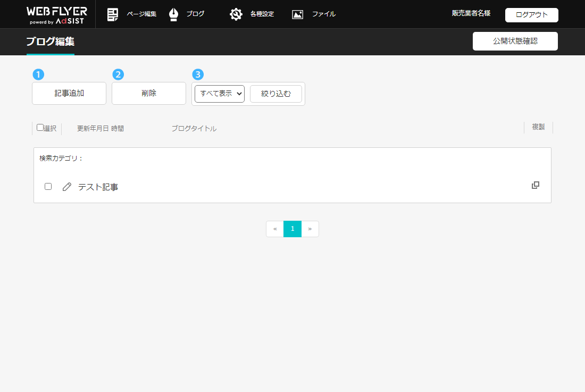Click the pencil edit icon for テスト記事
The width and height of the screenshot is (585, 392).
(66, 187)
